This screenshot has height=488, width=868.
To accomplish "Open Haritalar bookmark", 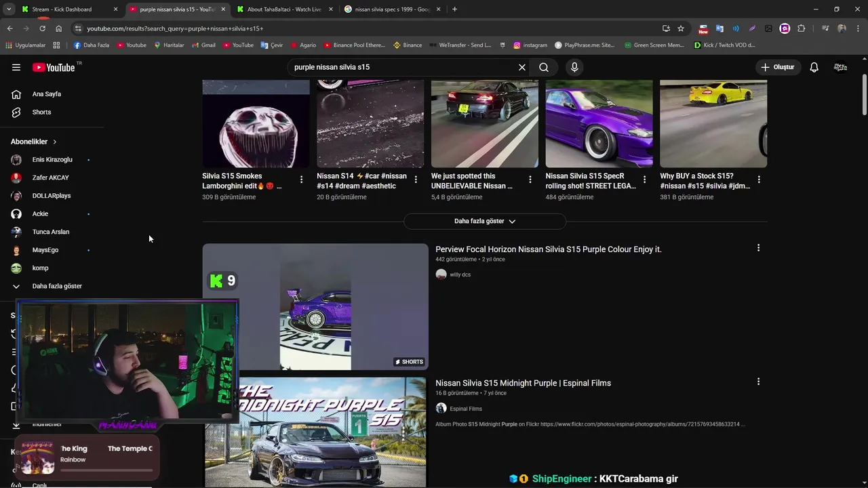I will pyautogui.click(x=168, y=45).
